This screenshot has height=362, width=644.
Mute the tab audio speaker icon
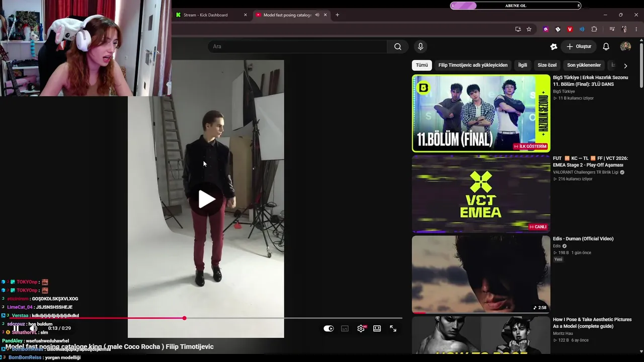317,15
